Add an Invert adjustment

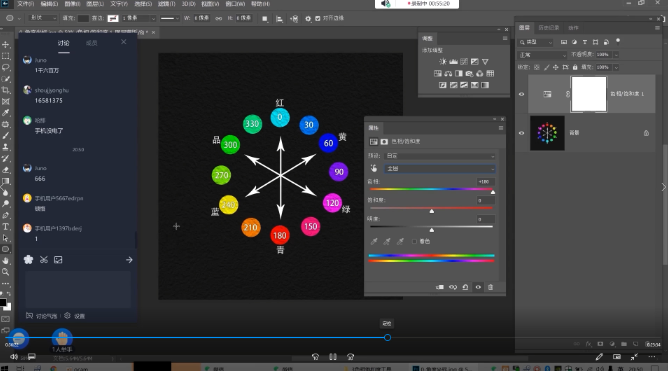pyautogui.click(x=443, y=85)
